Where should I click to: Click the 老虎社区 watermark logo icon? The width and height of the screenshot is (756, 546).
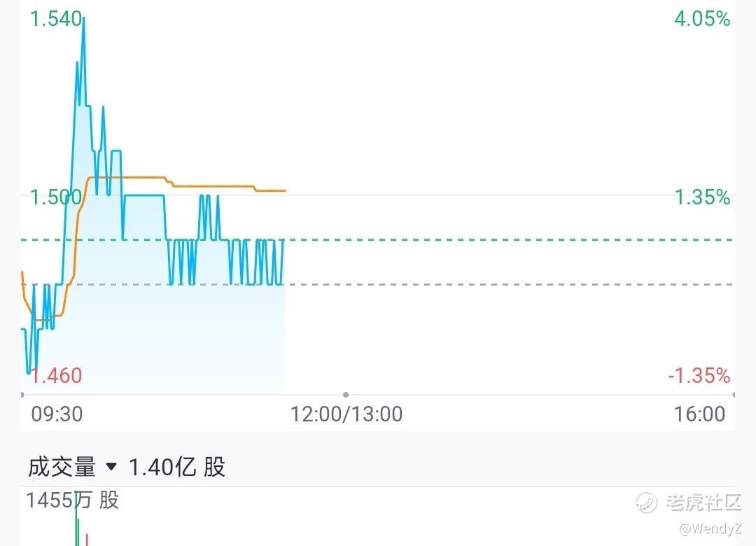(x=646, y=503)
